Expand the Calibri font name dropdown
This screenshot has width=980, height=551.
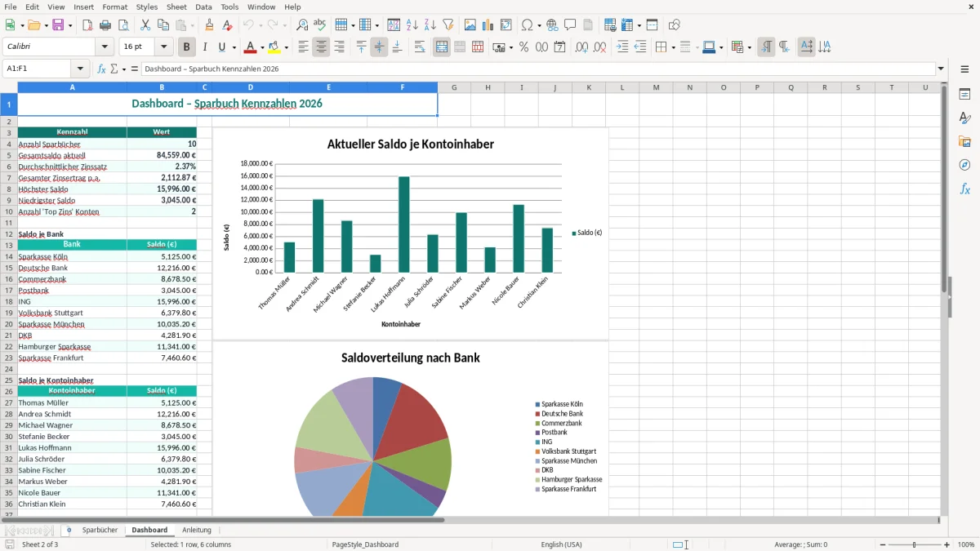pyautogui.click(x=105, y=47)
